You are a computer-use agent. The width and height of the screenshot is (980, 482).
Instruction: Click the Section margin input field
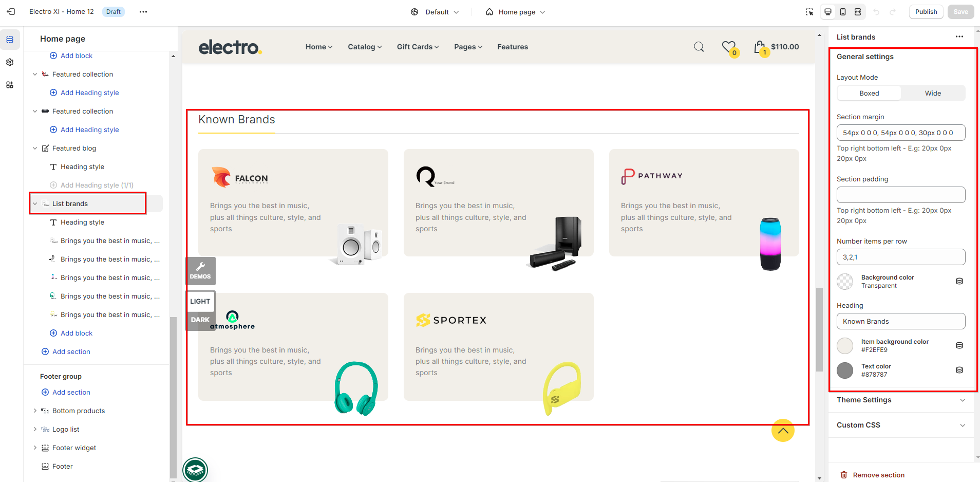(x=901, y=133)
